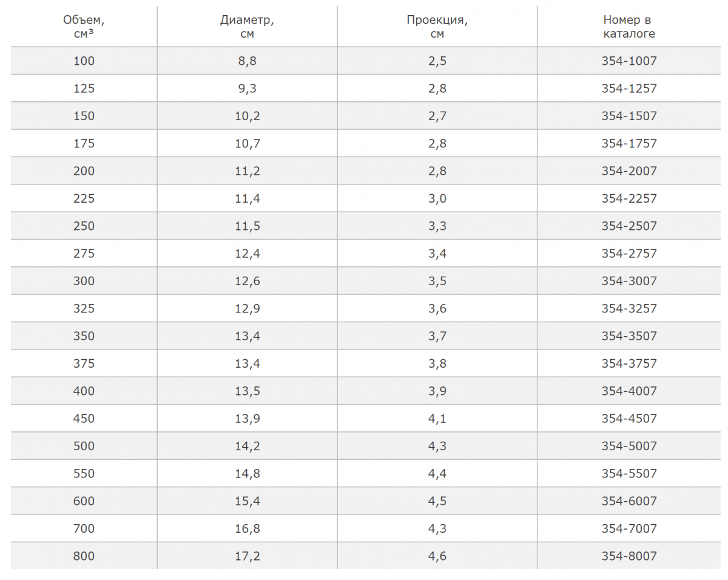Click the 'Объем, см³' column header
The width and height of the screenshot is (728, 580).
point(84,27)
